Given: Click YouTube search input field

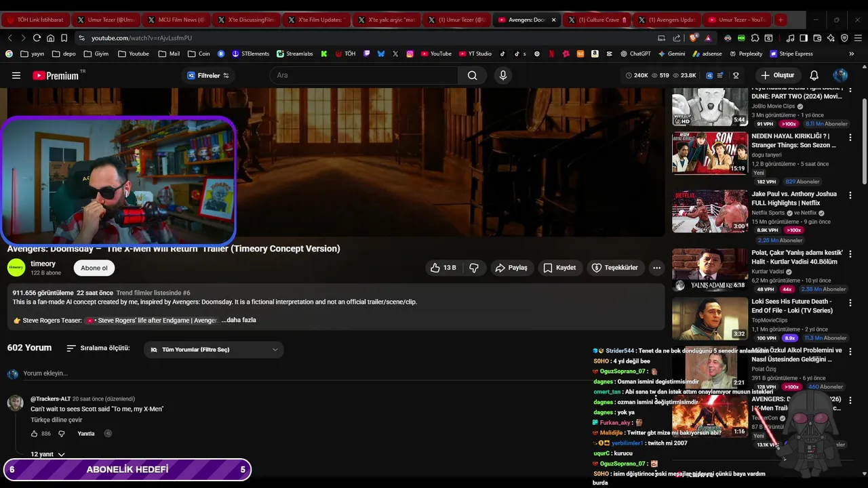Looking at the screenshot, I should pos(363,75).
